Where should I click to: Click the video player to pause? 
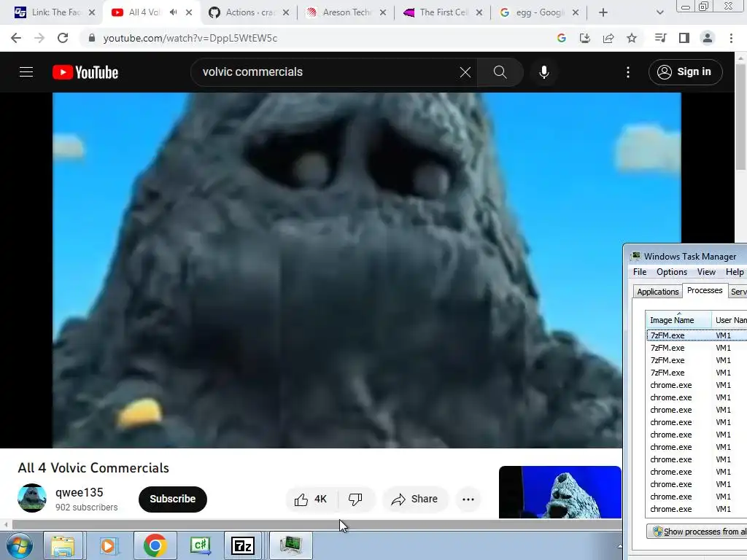click(x=337, y=270)
